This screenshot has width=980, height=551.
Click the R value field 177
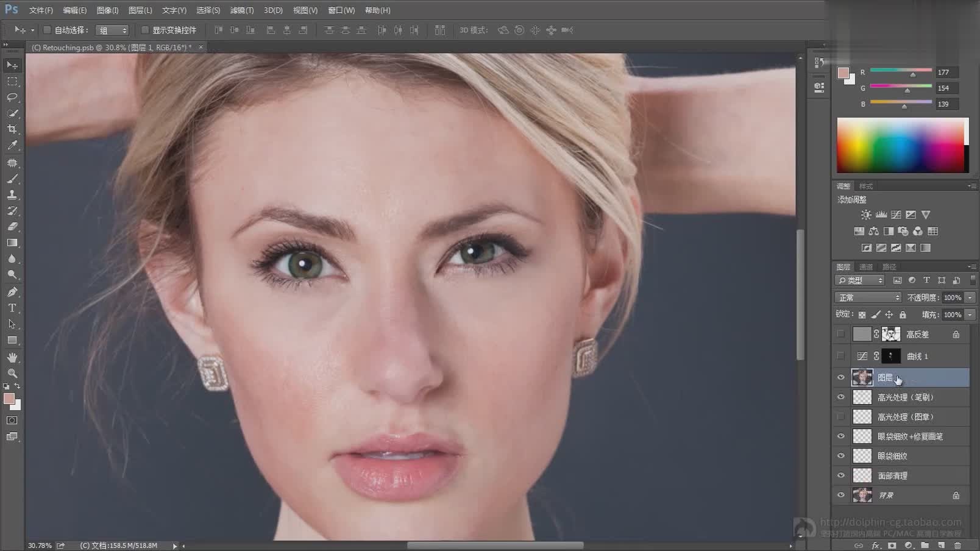click(x=946, y=73)
